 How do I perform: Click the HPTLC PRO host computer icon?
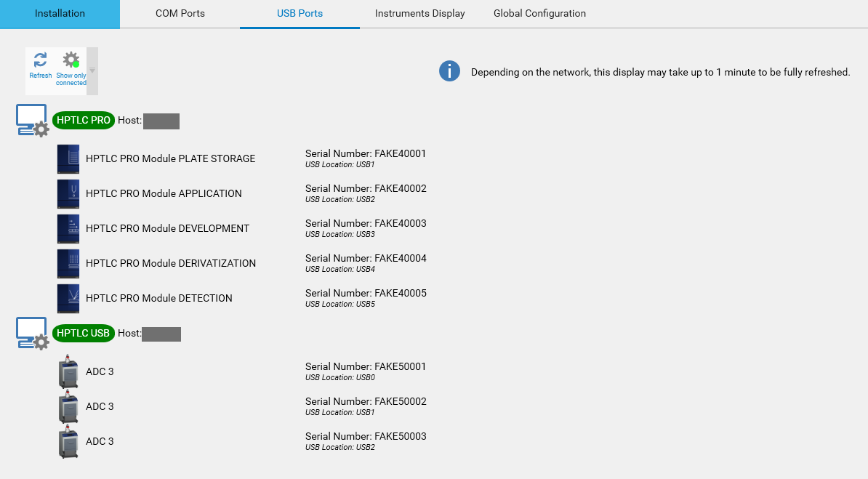pos(32,120)
